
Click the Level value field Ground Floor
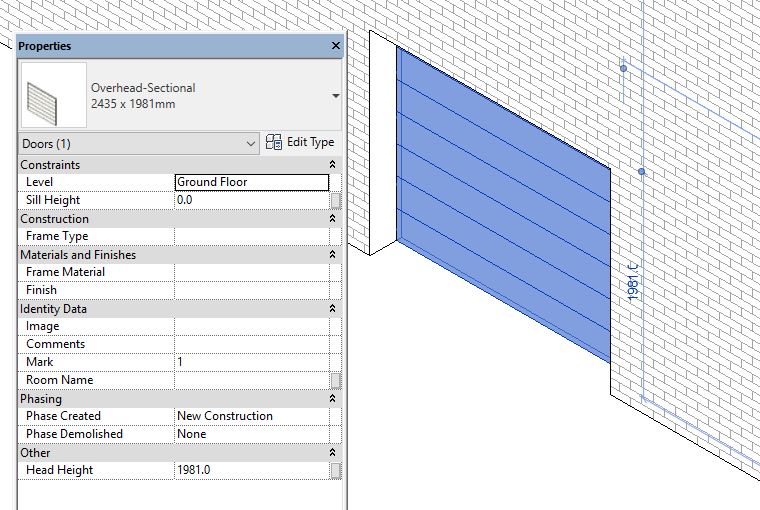tap(252, 182)
